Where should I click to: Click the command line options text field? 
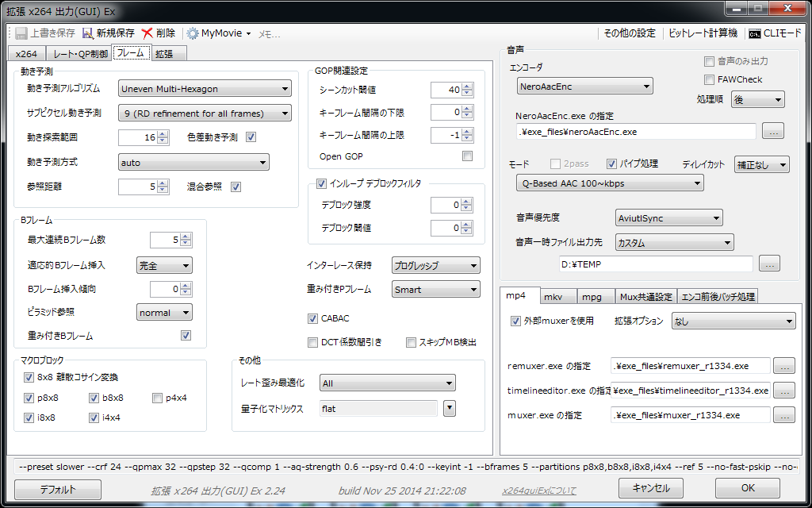[406, 467]
